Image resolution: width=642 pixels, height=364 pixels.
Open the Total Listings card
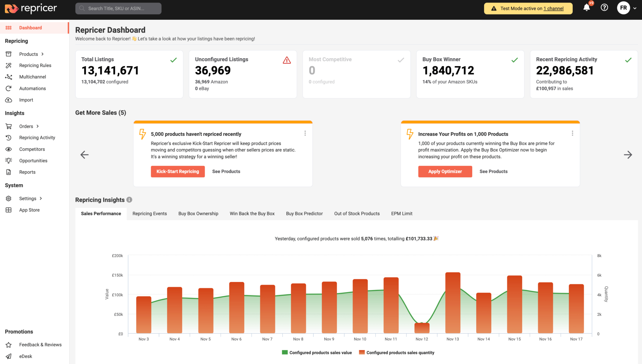coord(129,74)
